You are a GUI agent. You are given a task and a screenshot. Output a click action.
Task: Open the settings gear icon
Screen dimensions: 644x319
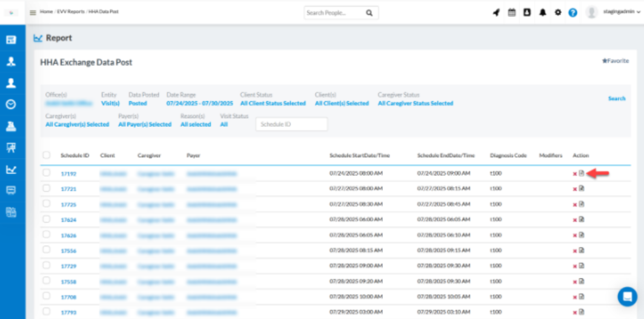pyautogui.click(x=558, y=13)
